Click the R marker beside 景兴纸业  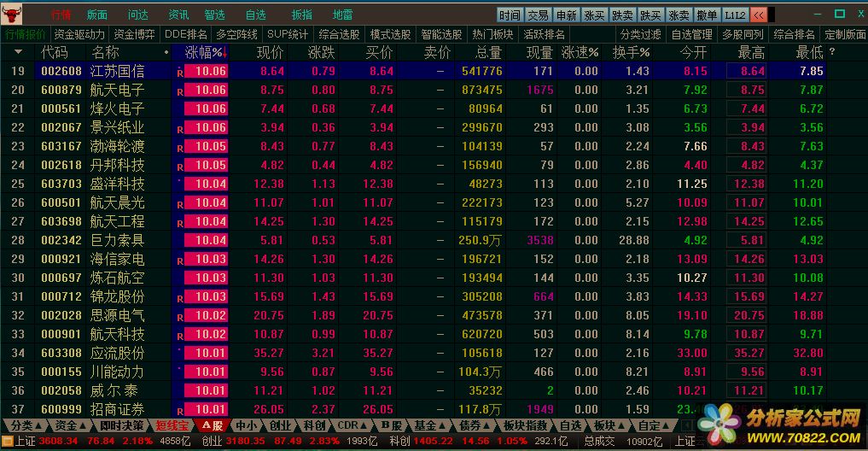180,130
